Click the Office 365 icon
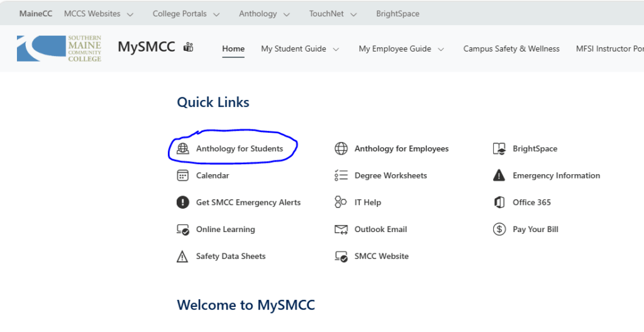The height and width of the screenshot is (332, 644). 499,202
